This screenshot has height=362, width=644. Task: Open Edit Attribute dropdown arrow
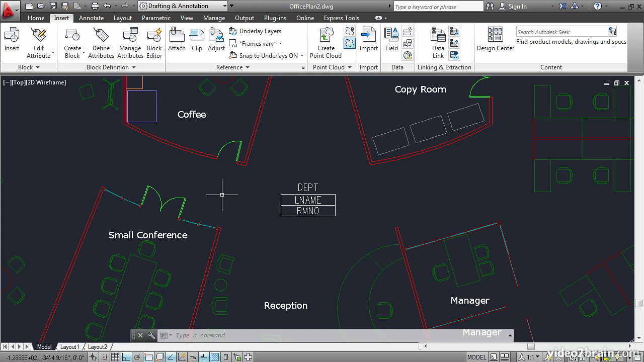click(x=53, y=52)
